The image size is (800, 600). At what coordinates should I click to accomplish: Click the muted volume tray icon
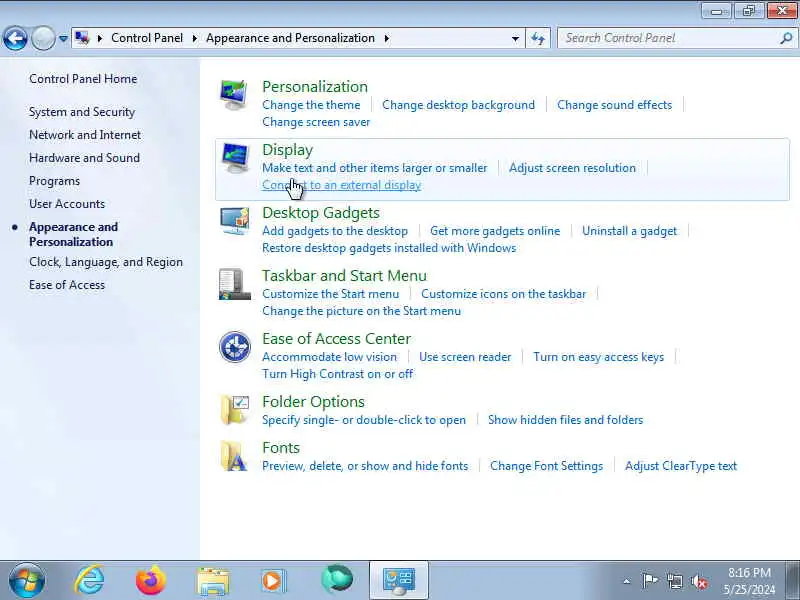click(x=698, y=581)
